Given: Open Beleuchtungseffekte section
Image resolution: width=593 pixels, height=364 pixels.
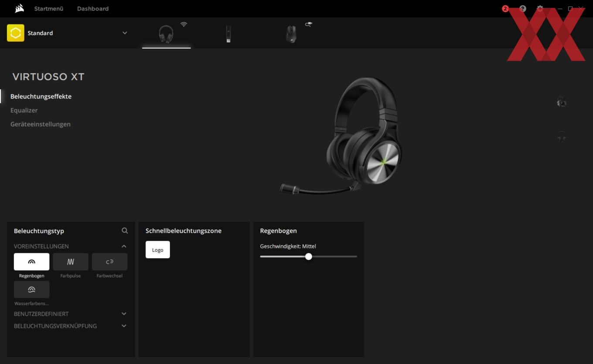Looking at the screenshot, I should coord(41,96).
